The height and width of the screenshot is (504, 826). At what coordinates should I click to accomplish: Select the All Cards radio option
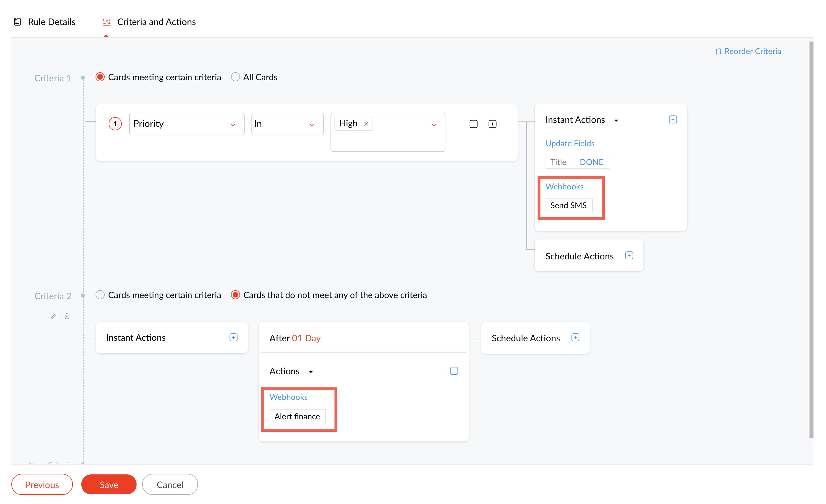point(235,77)
